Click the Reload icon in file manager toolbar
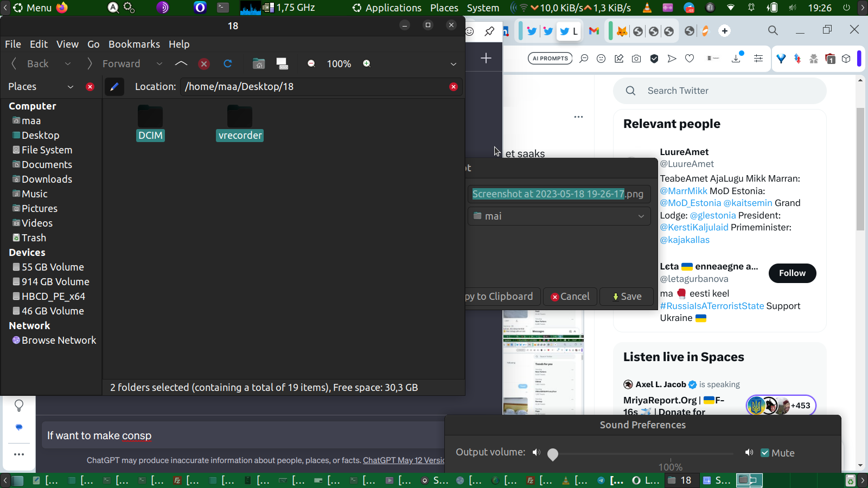868x488 pixels. tap(228, 64)
